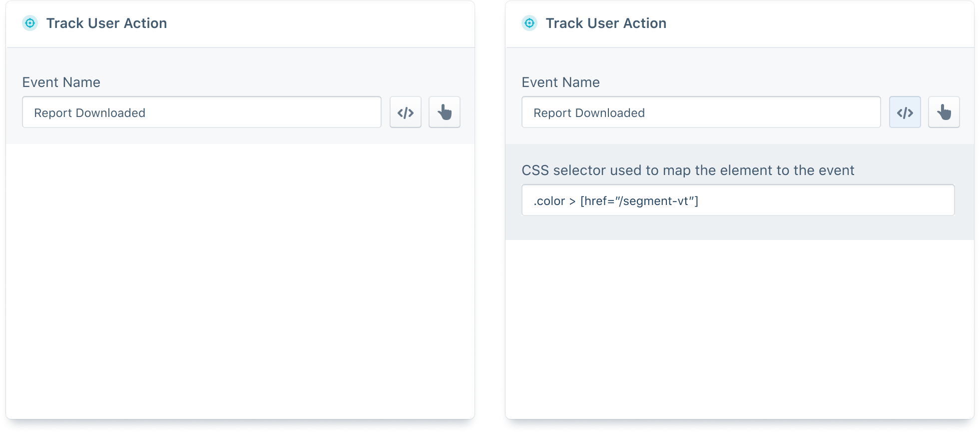Viewport: 980px width, 433px height.
Task: Focus the Event Name field in the collapsed panel
Action: (202, 112)
